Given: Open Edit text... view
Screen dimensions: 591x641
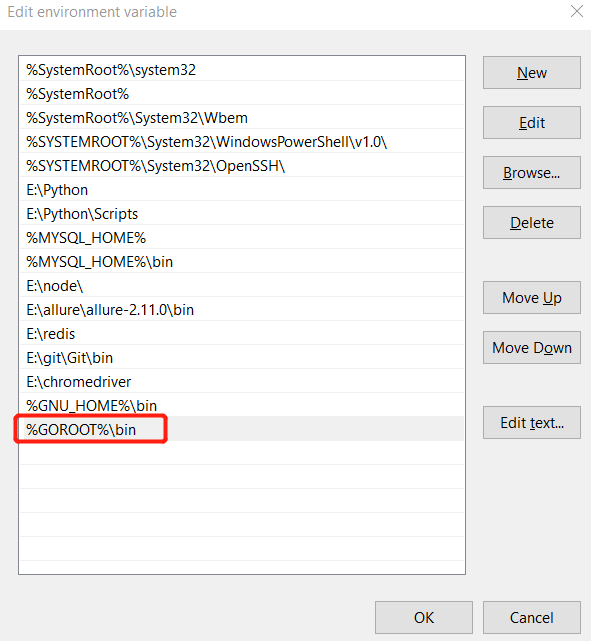Looking at the screenshot, I should pos(531,422).
